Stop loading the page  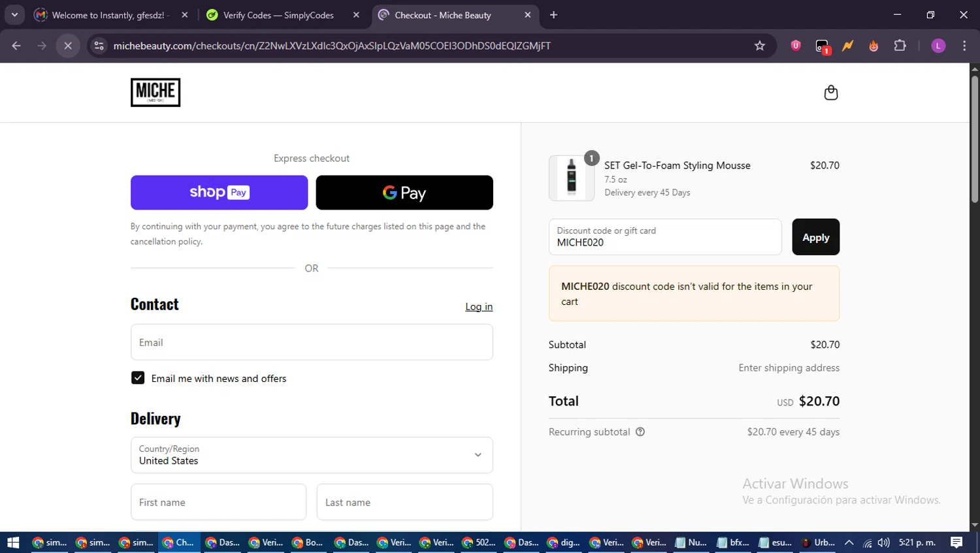pyautogui.click(x=68, y=46)
